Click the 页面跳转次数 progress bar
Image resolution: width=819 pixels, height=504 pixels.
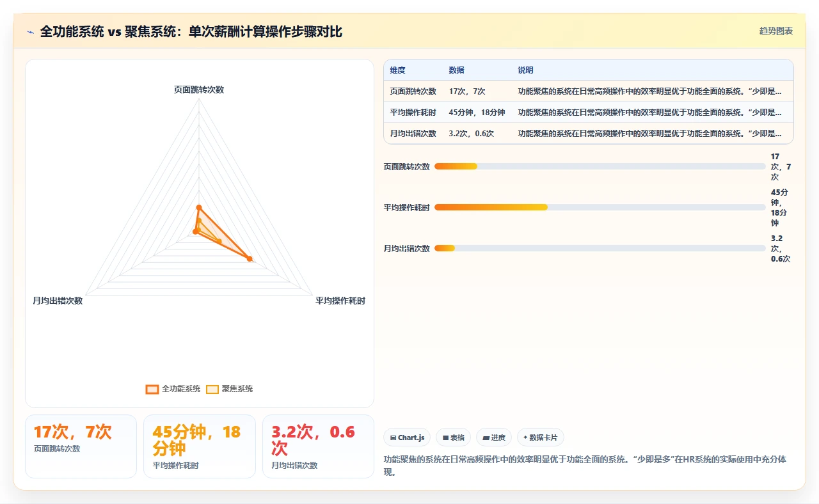600,166
